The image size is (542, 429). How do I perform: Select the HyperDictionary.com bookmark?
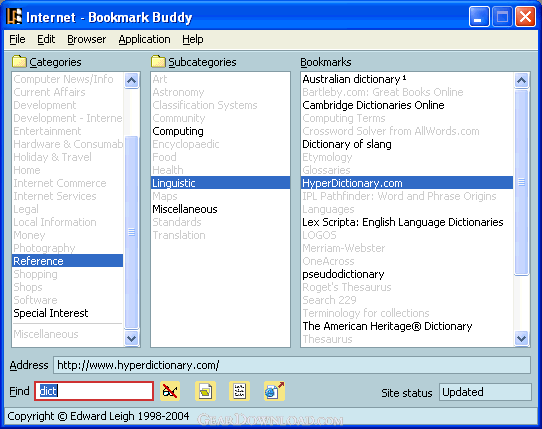pyautogui.click(x=407, y=183)
